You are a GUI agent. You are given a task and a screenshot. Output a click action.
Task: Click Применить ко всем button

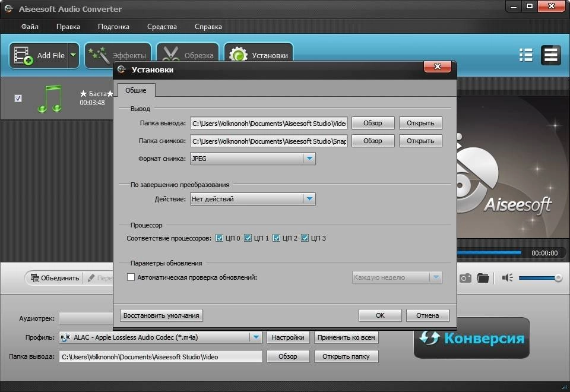coord(346,337)
